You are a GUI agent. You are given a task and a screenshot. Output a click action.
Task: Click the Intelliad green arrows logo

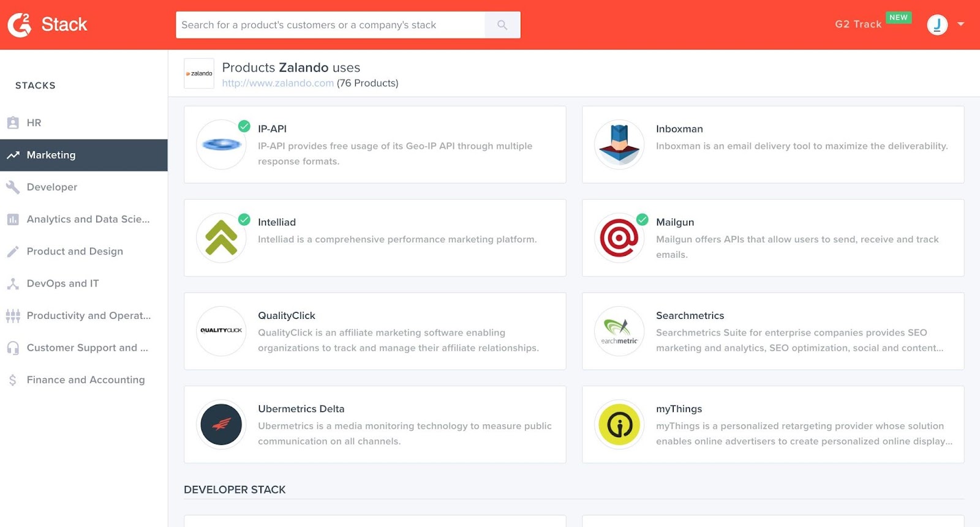[221, 237]
